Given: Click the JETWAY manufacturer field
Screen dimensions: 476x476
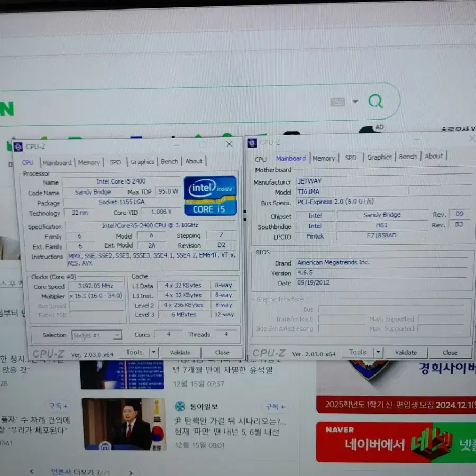Looking at the screenshot, I should [x=383, y=181].
